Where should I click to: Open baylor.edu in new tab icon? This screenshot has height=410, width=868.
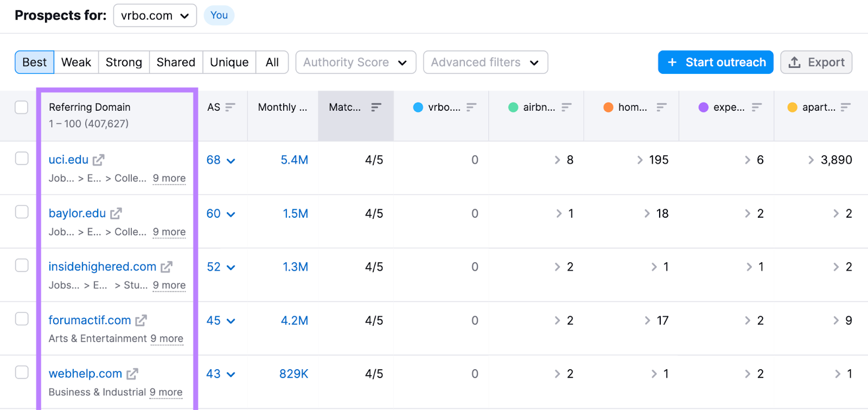(116, 214)
